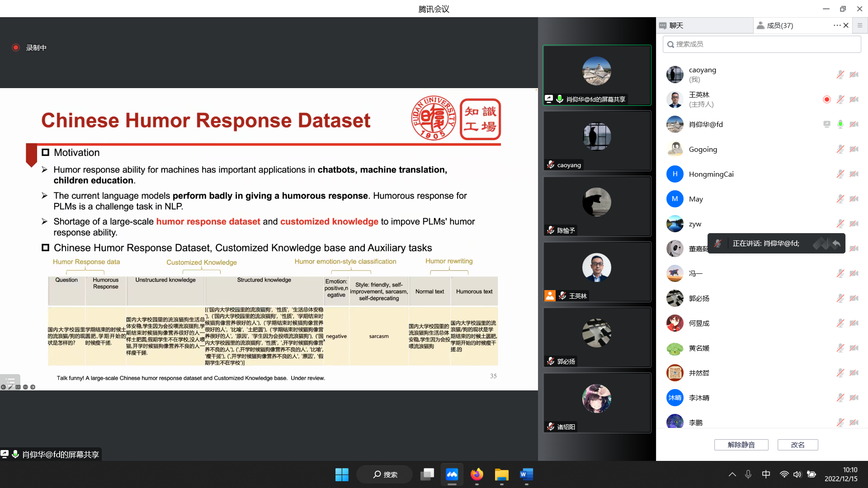The height and width of the screenshot is (488, 868).
Task: Click the 解除静音 unmute button
Action: [x=741, y=445]
